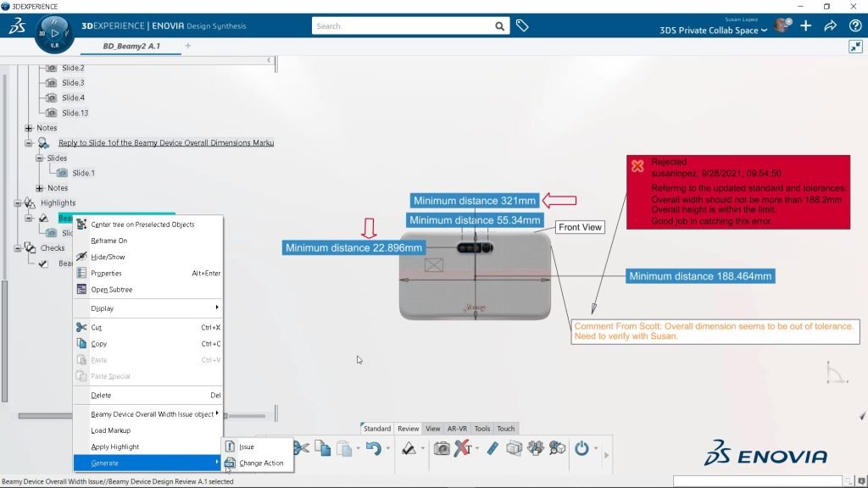Switch to the View toolbar tab
Image resolution: width=868 pixels, height=488 pixels.
433,428
